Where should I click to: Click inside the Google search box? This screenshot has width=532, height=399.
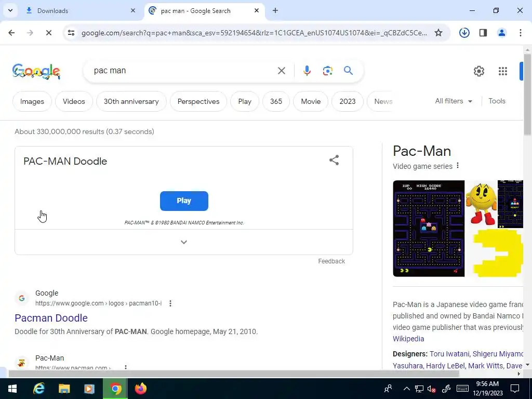click(183, 71)
